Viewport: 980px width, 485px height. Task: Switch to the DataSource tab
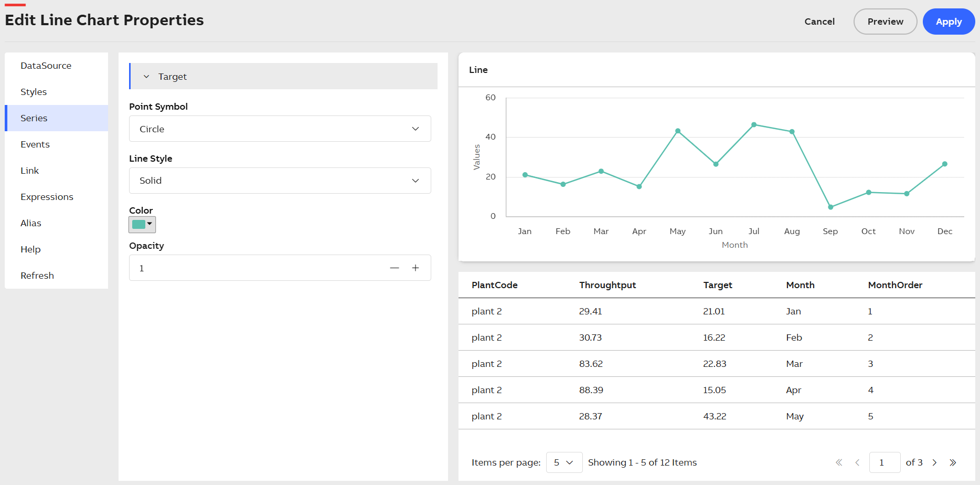[46, 66]
